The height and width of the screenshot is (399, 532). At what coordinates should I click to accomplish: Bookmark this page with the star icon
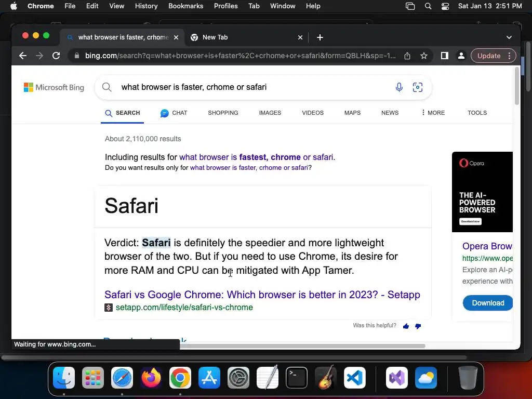424,56
